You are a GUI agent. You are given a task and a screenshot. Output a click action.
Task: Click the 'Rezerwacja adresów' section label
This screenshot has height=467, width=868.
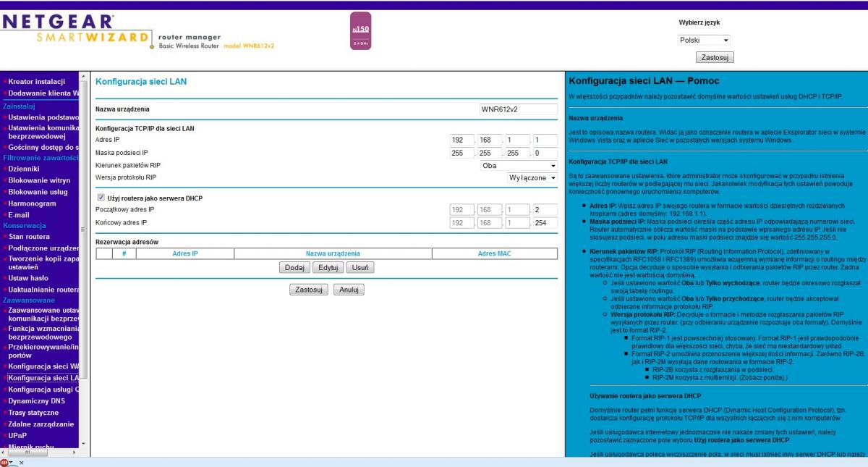click(127, 241)
